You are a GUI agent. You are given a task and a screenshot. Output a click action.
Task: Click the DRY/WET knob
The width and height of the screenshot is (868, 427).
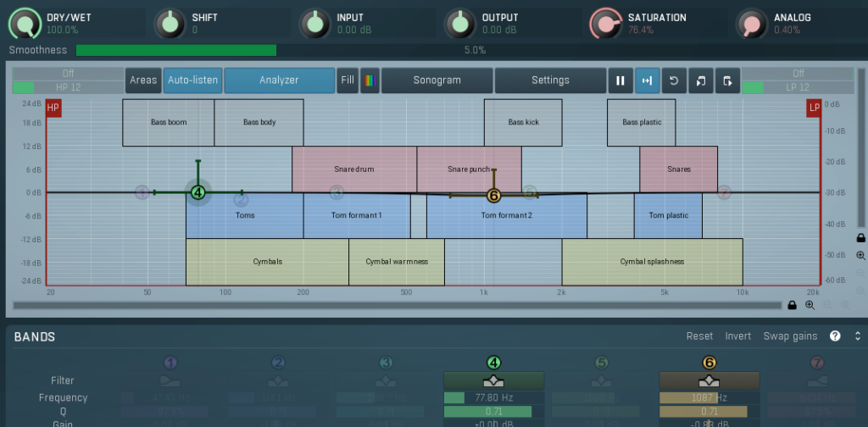(x=25, y=24)
